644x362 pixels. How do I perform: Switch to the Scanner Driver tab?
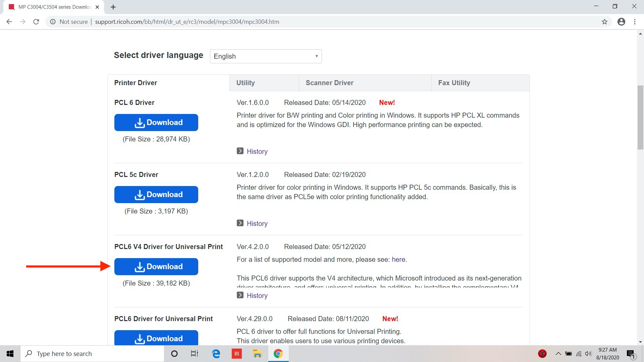coord(365,83)
